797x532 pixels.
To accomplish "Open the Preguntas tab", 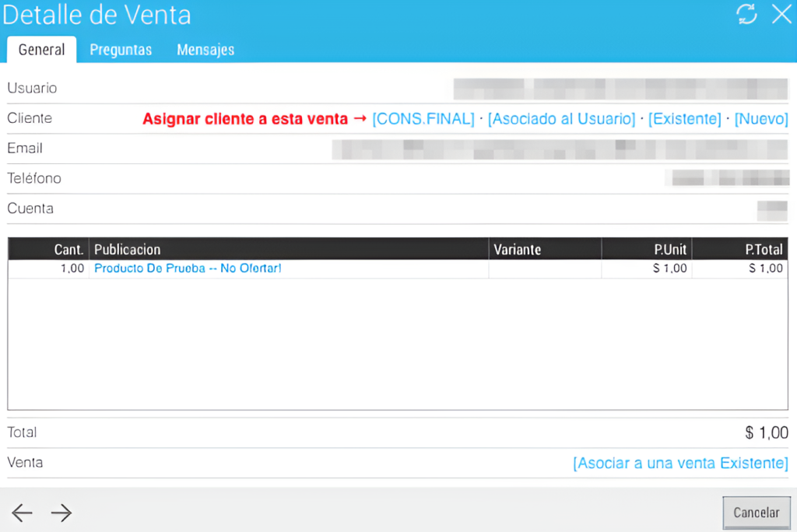I will (121, 50).
